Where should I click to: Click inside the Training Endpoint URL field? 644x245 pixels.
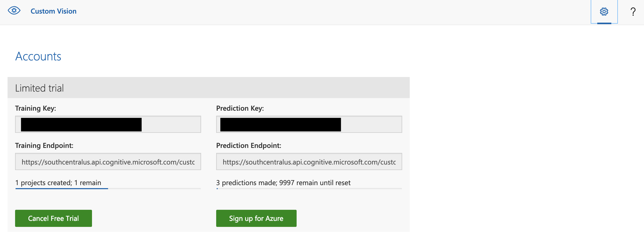108,162
